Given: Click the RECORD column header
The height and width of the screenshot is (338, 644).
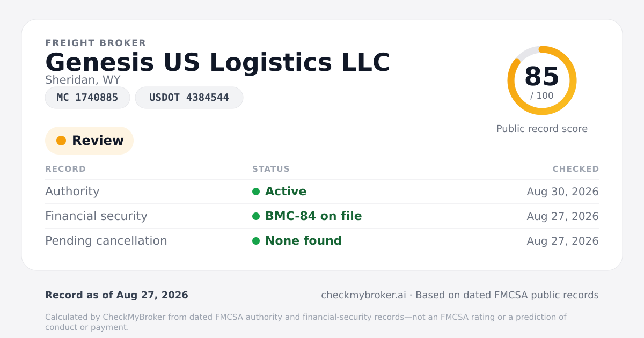Looking at the screenshot, I should pos(65,169).
